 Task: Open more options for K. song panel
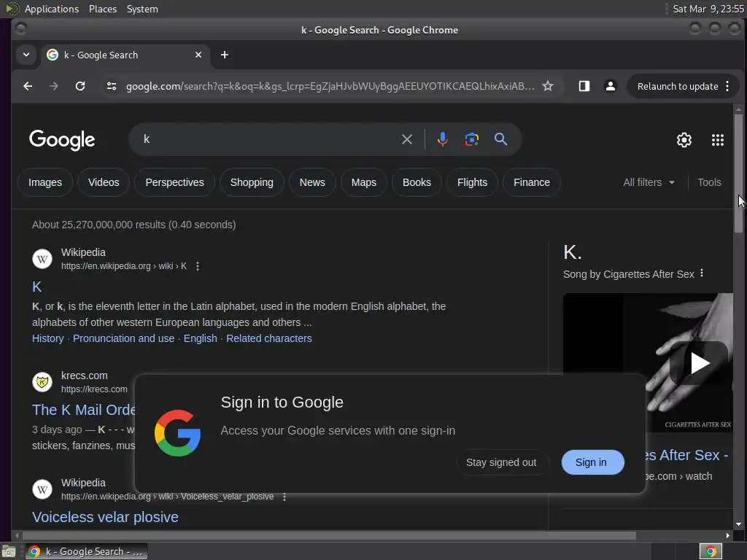[x=702, y=273]
